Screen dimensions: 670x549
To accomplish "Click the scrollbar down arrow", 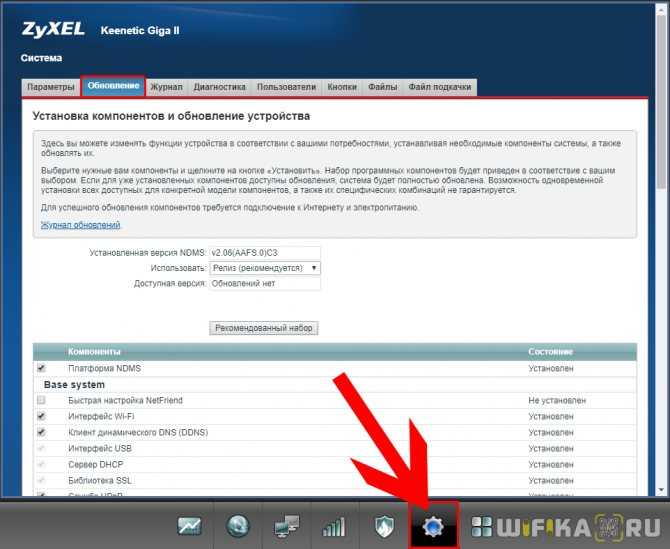I will pos(661,490).
